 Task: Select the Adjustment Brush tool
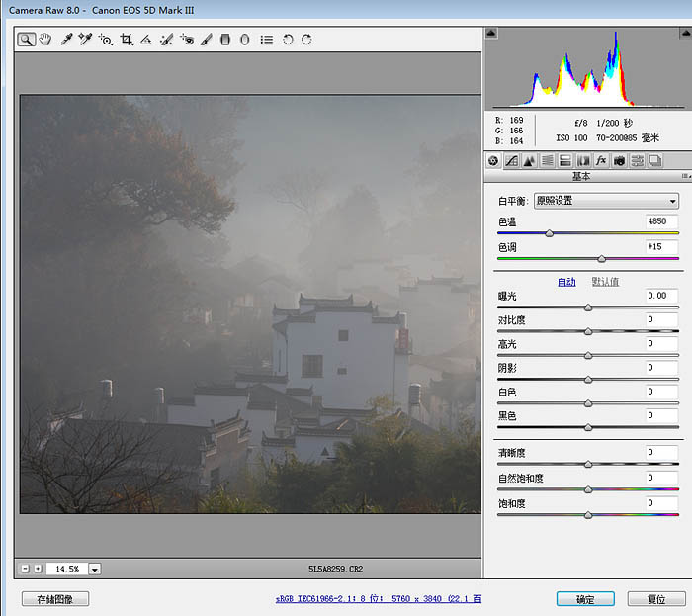point(207,40)
